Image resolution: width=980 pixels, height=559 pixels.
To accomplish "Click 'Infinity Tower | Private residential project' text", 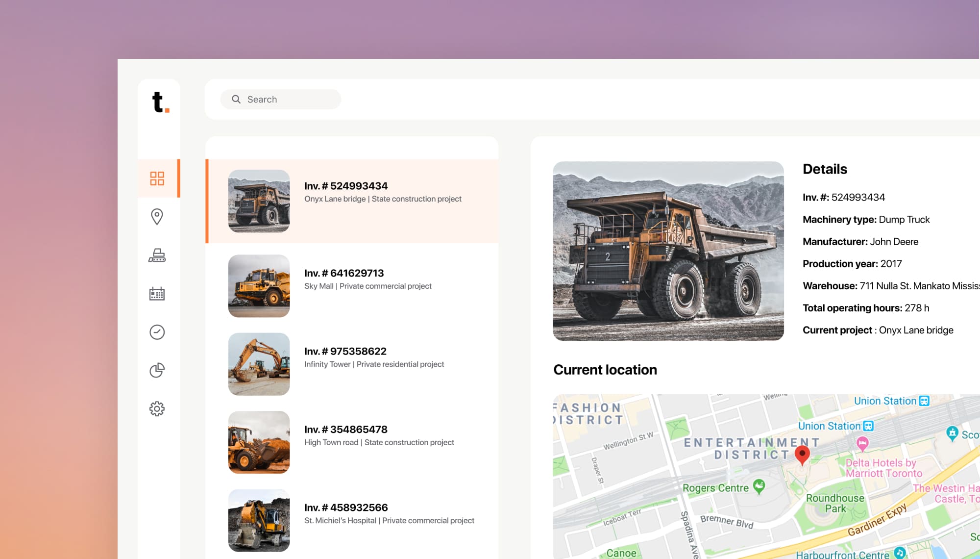I will click(x=374, y=364).
